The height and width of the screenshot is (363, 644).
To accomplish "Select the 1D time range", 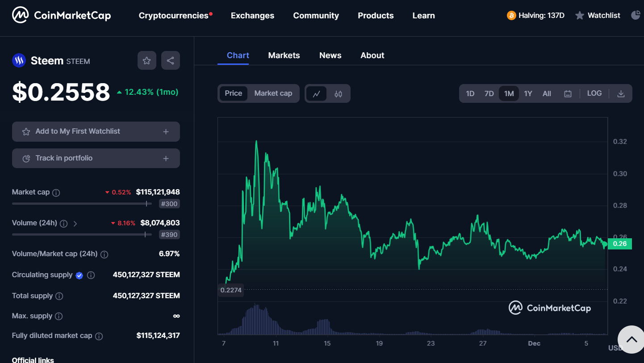I will click(470, 94).
